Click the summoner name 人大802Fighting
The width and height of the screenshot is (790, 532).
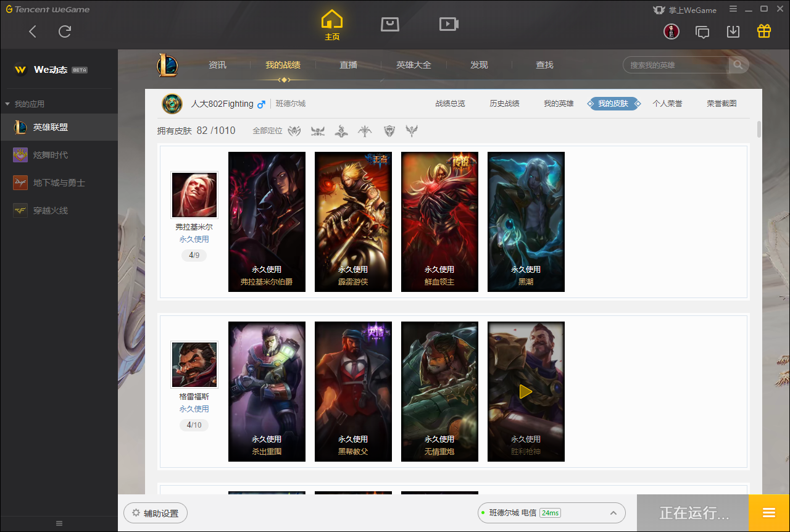pyautogui.click(x=222, y=104)
